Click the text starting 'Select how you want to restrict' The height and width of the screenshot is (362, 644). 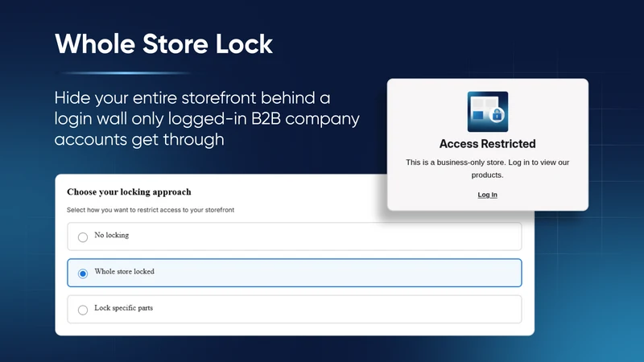pos(151,210)
